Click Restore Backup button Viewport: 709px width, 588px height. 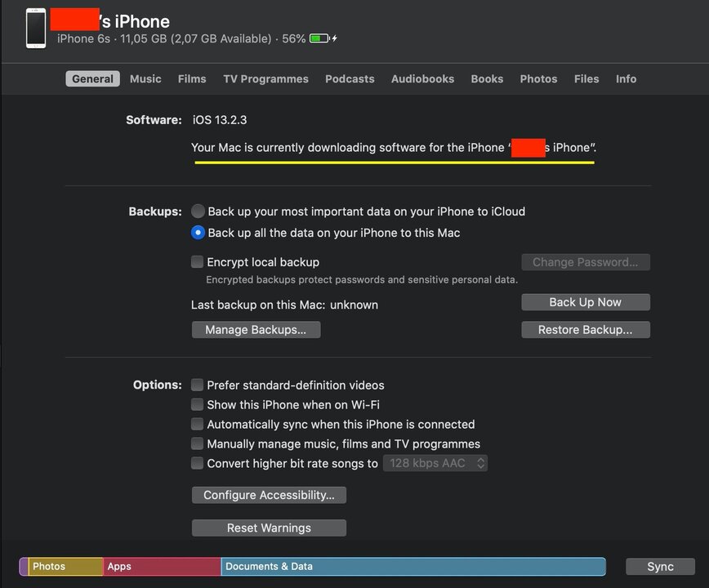[586, 329]
